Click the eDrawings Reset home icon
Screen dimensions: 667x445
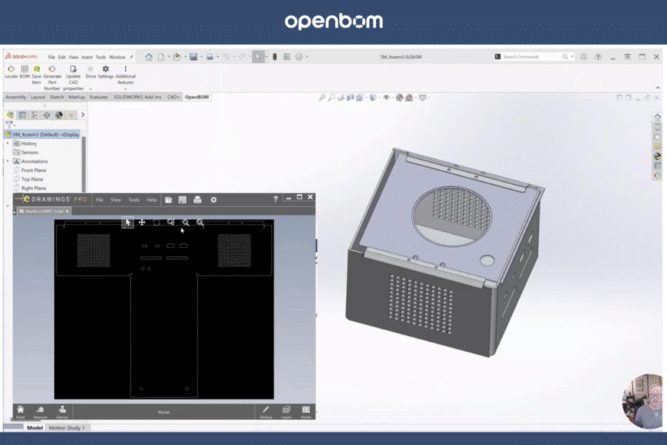tap(20, 409)
